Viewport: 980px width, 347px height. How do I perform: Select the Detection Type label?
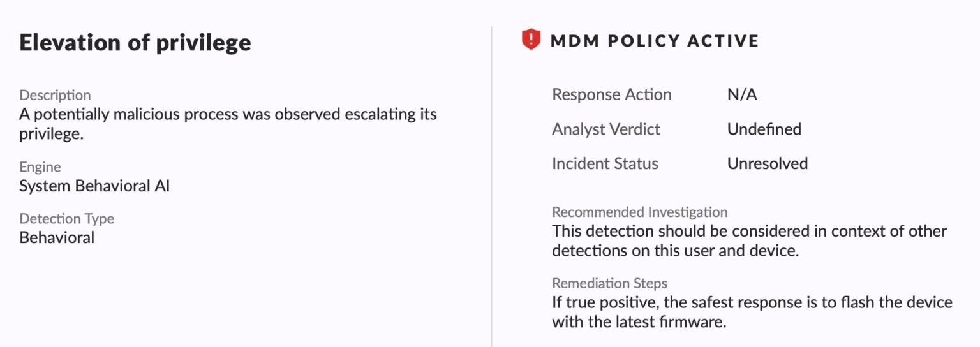pos(66,219)
